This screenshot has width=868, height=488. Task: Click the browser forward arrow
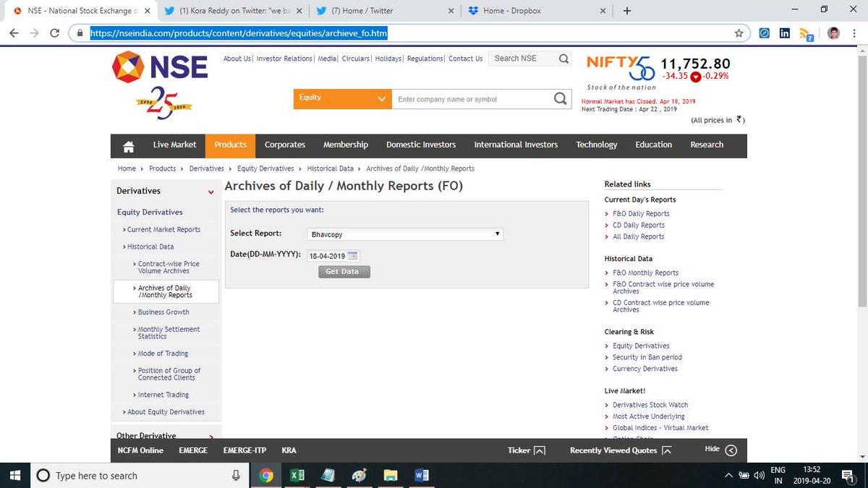[x=35, y=33]
